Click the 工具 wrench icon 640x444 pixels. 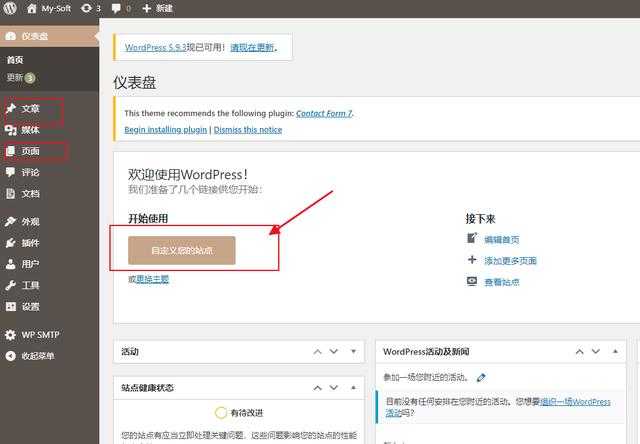pos(11,285)
